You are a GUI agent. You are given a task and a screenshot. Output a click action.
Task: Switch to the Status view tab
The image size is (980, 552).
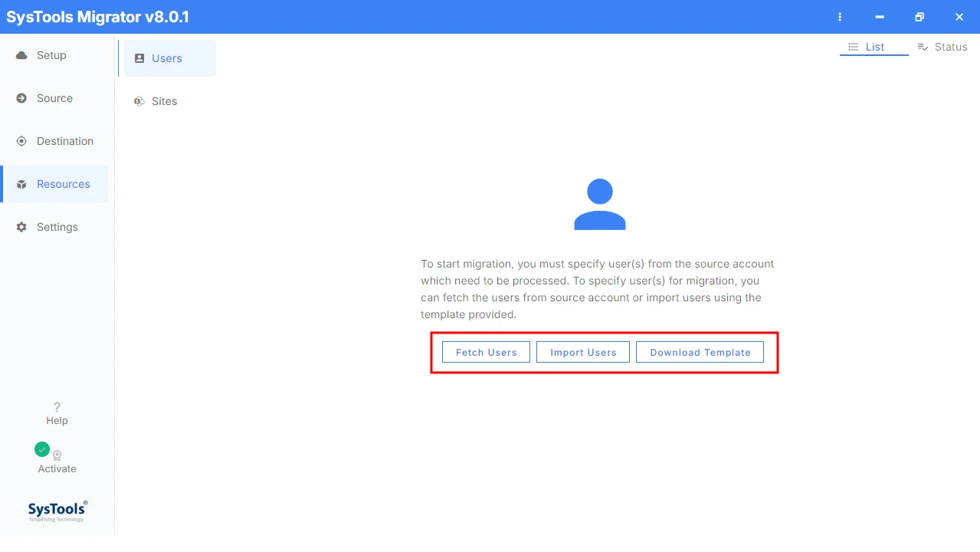(x=942, y=47)
